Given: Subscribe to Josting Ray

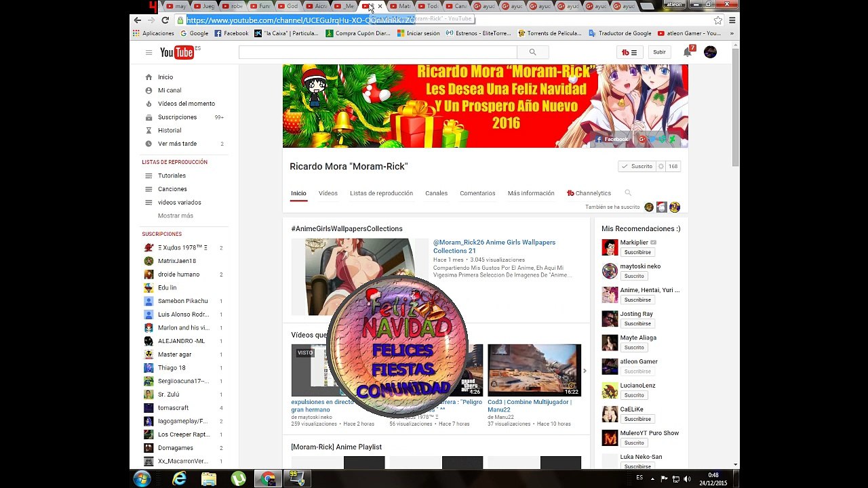Looking at the screenshot, I should point(637,323).
